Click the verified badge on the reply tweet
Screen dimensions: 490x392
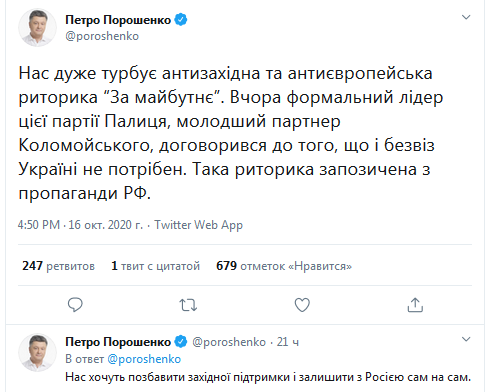tap(181, 342)
